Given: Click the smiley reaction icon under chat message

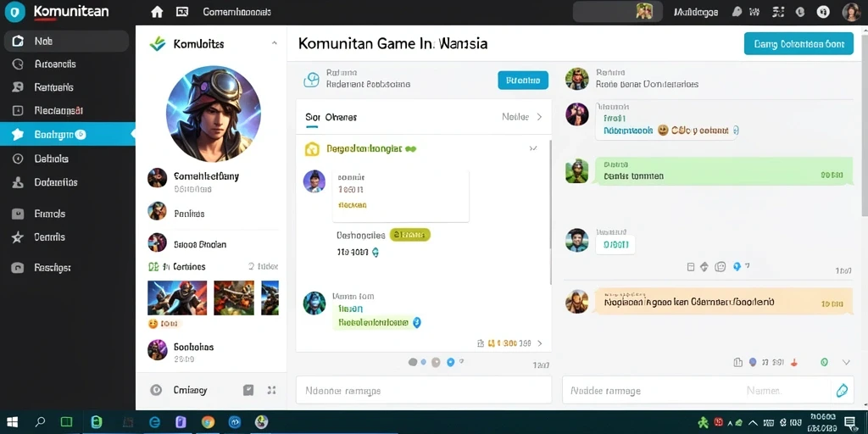Looking at the screenshot, I should [720, 267].
